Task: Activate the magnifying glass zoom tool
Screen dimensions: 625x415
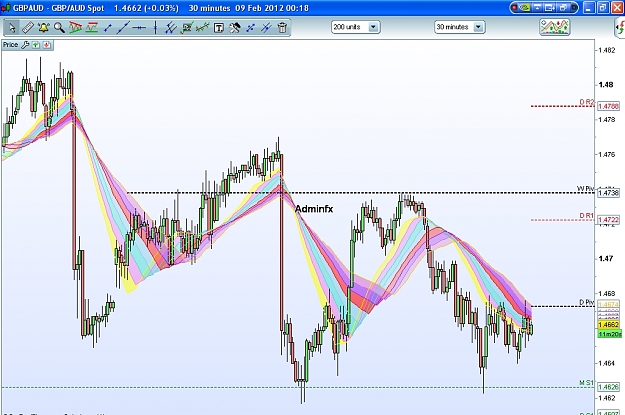Action: 59,28
